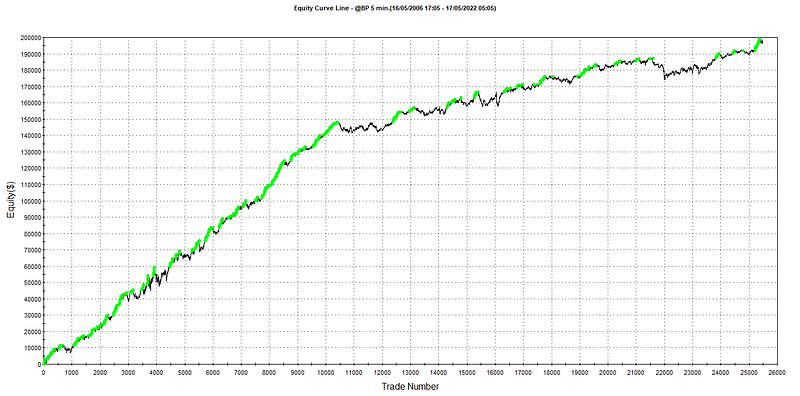Pick the 17000 trade number tick label
Viewport: 800px width, 396px height.
[x=523, y=373]
